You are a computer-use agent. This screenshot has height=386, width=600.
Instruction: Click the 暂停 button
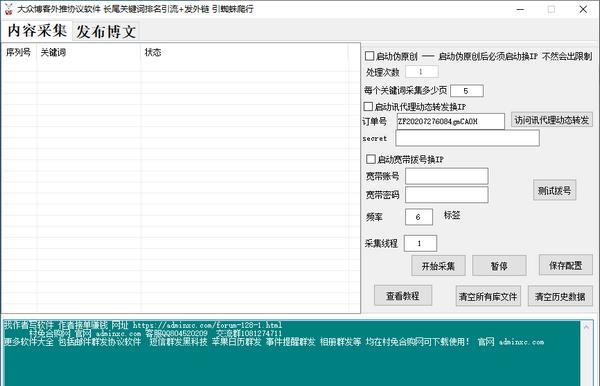click(x=499, y=265)
